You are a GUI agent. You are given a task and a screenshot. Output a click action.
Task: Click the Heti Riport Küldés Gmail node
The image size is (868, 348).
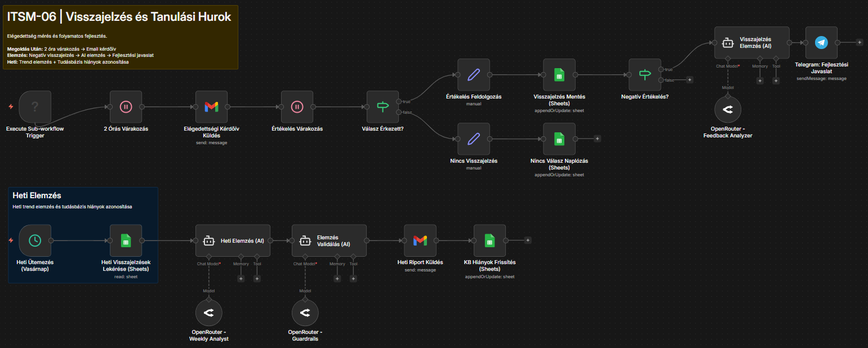click(x=421, y=240)
